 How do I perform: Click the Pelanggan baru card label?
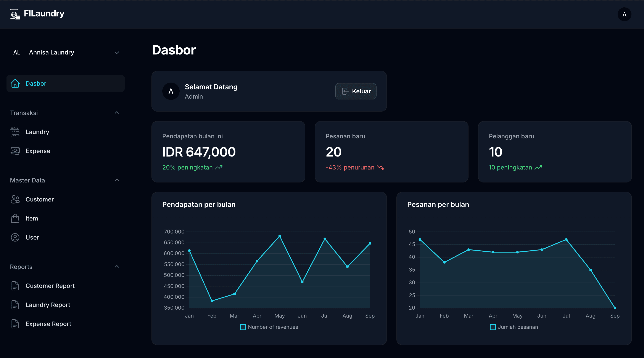(512, 136)
